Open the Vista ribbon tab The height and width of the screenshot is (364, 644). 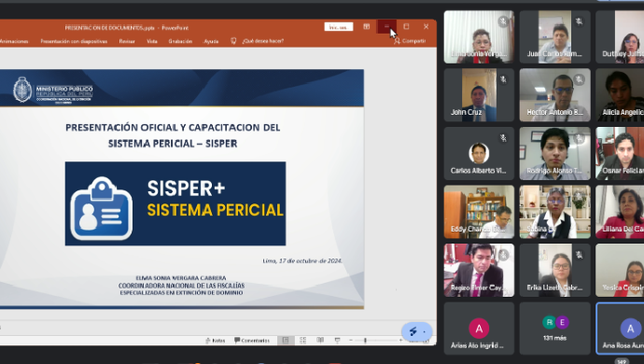[x=152, y=41]
